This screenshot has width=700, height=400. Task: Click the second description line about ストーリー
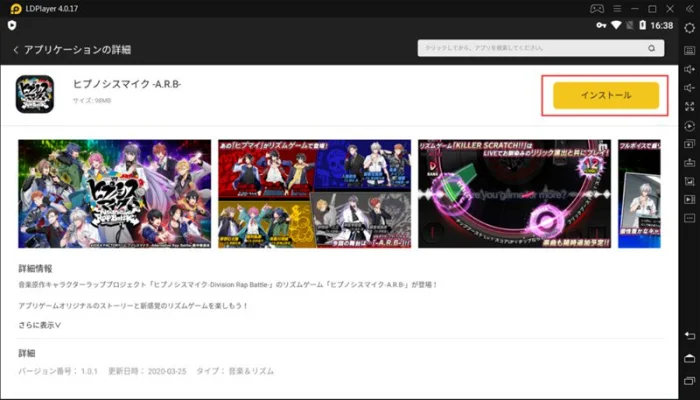click(x=133, y=306)
